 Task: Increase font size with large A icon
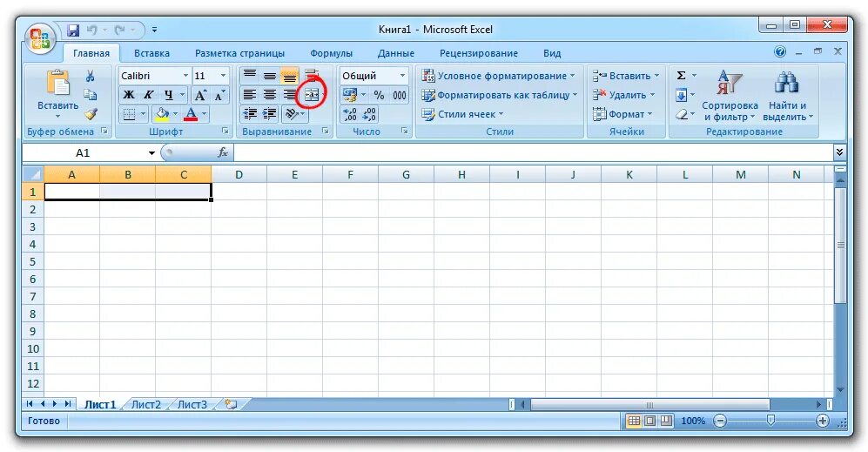[200, 95]
